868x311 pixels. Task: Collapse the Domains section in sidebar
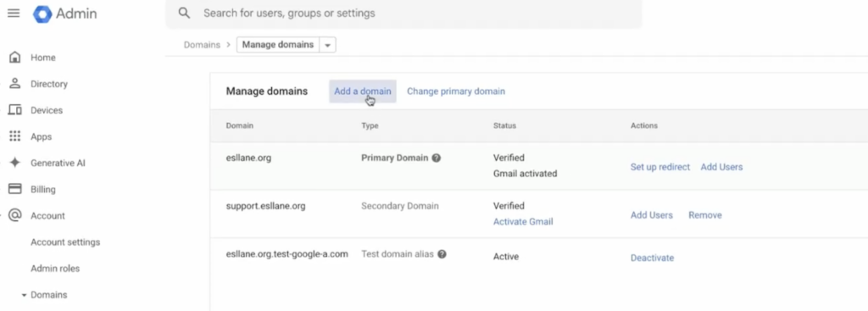click(24, 295)
